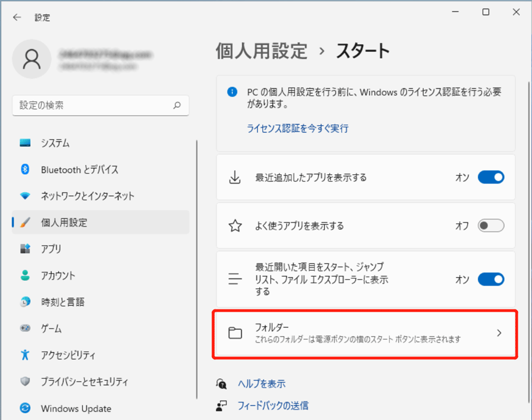532x420 pixels.
Task: Open システム settings category
Action: (101, 143)
